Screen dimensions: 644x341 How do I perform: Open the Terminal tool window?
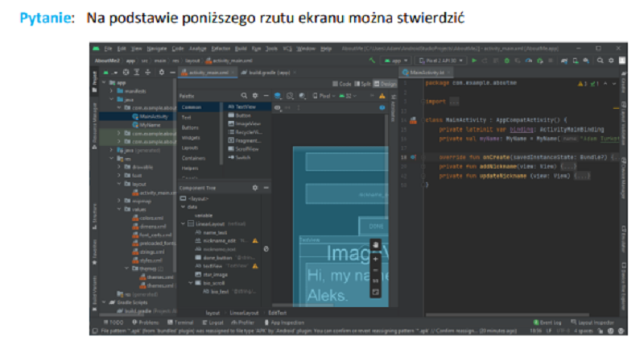click(180, 322)
